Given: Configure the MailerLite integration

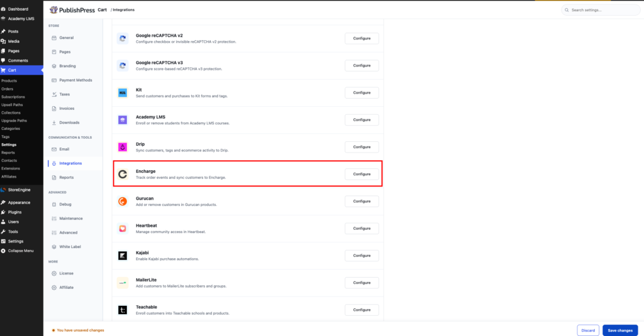Looking at the screenshot, I should tap(362, 283).
